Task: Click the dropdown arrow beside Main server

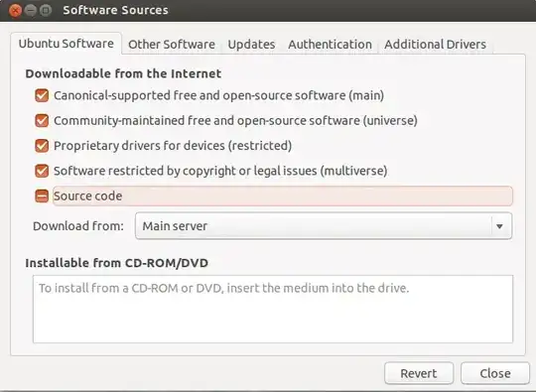Action: coord(499,226)
